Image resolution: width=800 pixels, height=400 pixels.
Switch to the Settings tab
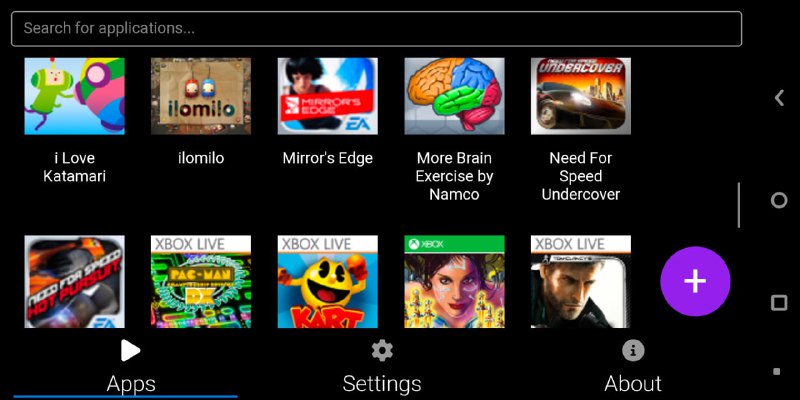coord(382,367)
